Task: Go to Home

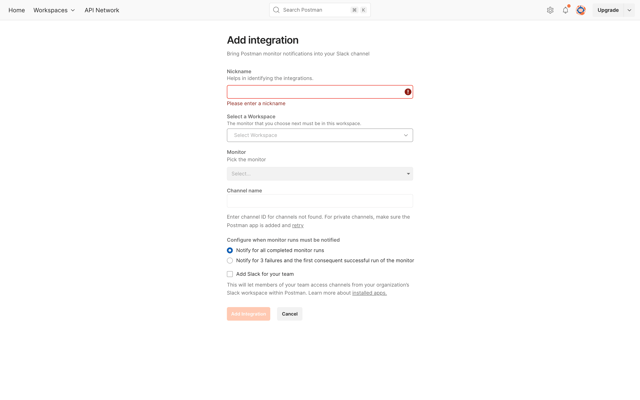Action: [x=16, y=10]
